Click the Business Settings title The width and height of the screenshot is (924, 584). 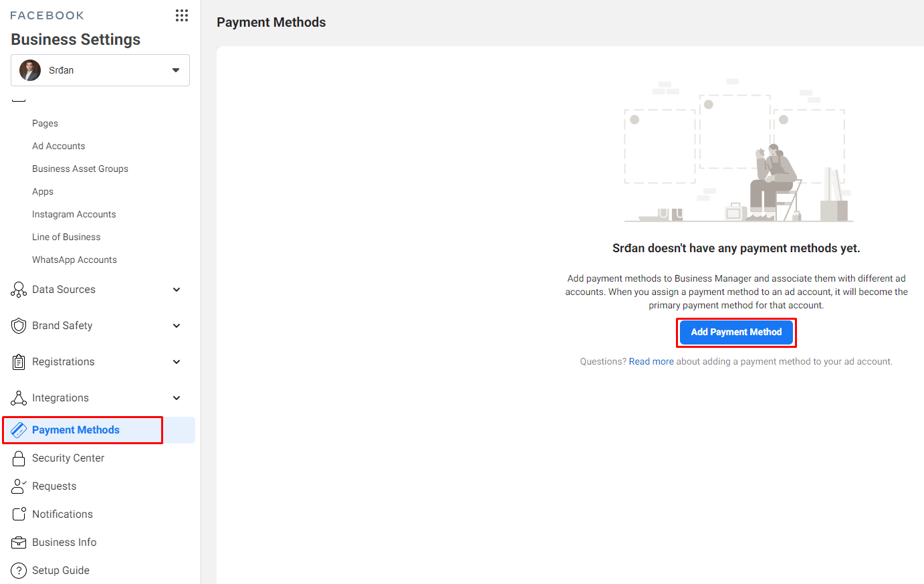(76, 39)
